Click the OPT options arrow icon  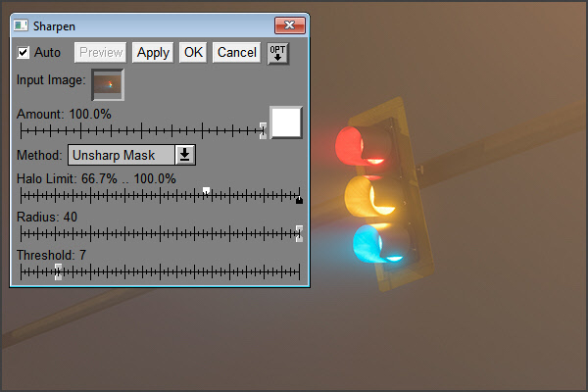click(x=278, y=53)
